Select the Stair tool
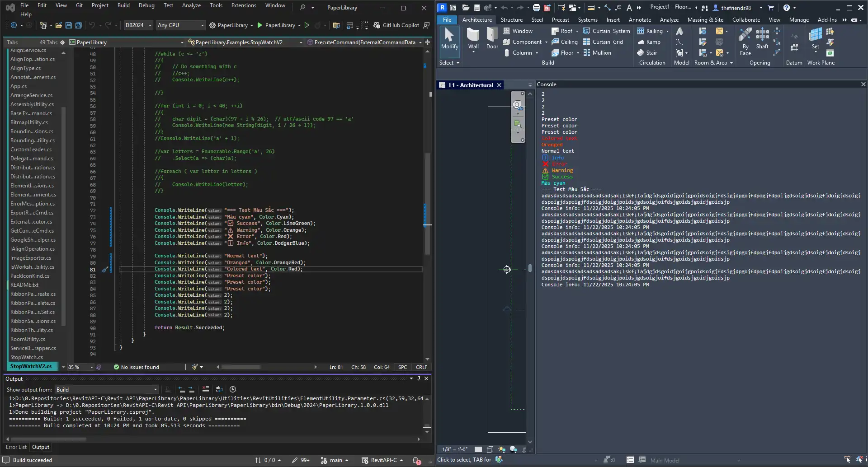Screen dimensions: 868x467 point(647,53)
